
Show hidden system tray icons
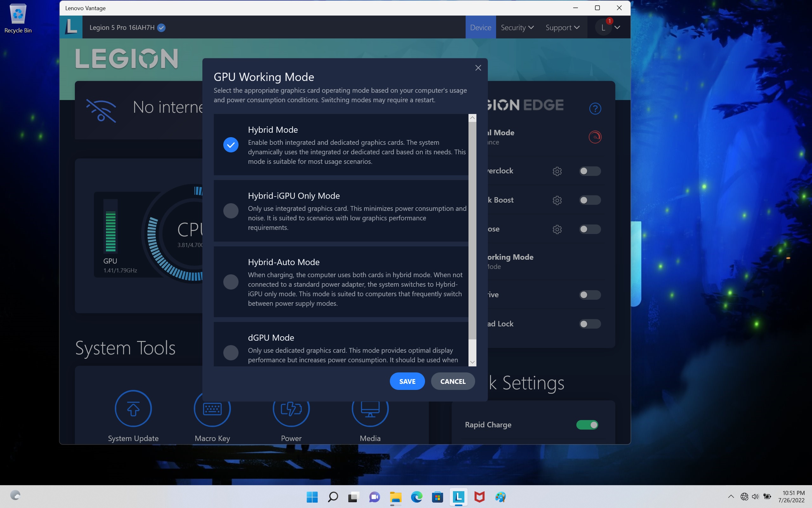[731, 497]
